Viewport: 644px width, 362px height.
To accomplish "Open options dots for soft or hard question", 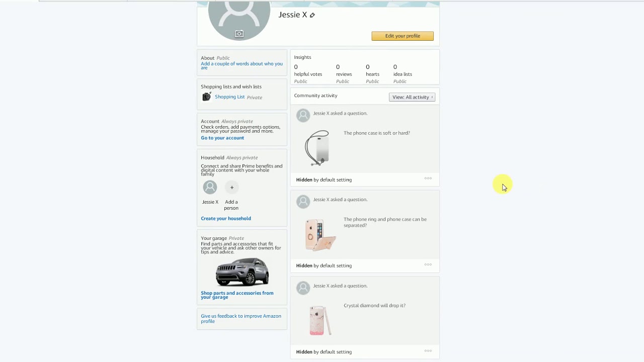I will pos(428,178).
